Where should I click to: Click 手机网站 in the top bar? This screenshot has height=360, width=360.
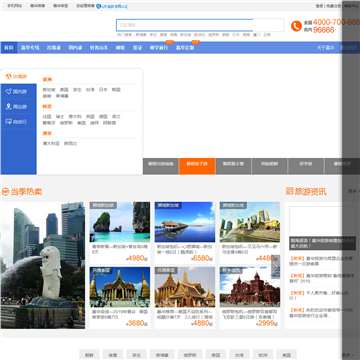(x=14, y=6)
